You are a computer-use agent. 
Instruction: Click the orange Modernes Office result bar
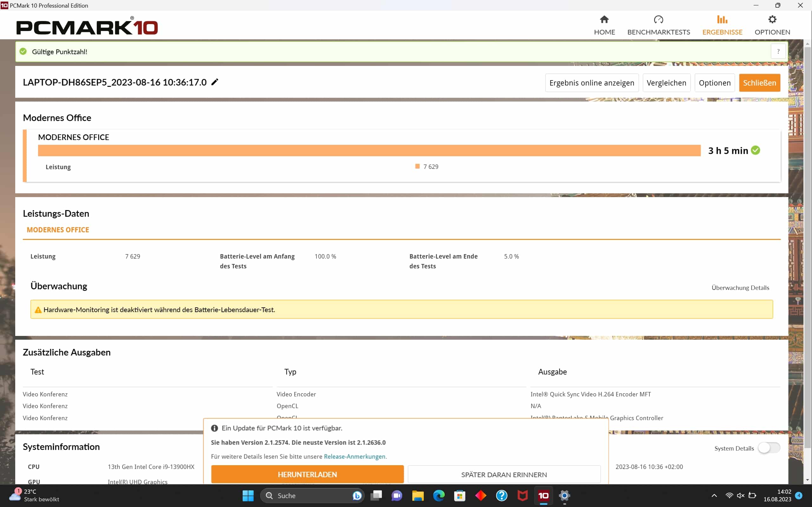tap(369, 151)
